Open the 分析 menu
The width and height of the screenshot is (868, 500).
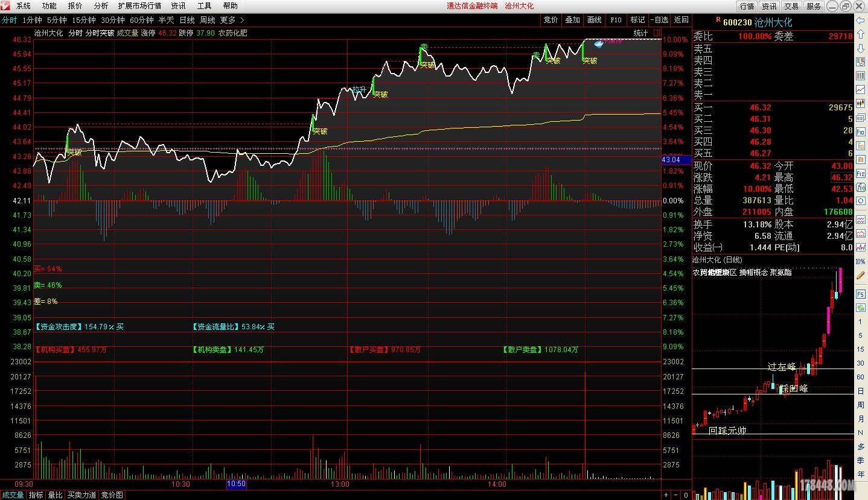point(101,6)
